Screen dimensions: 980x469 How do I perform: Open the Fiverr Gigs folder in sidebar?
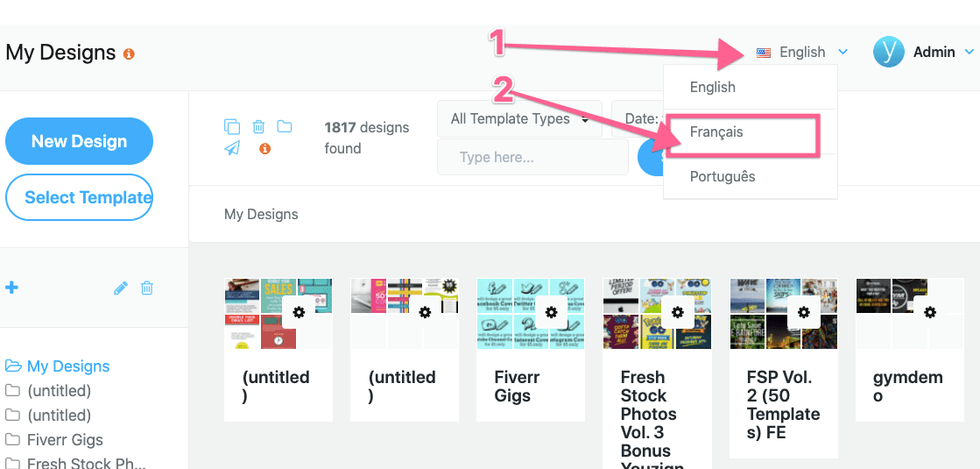point(65,439)
